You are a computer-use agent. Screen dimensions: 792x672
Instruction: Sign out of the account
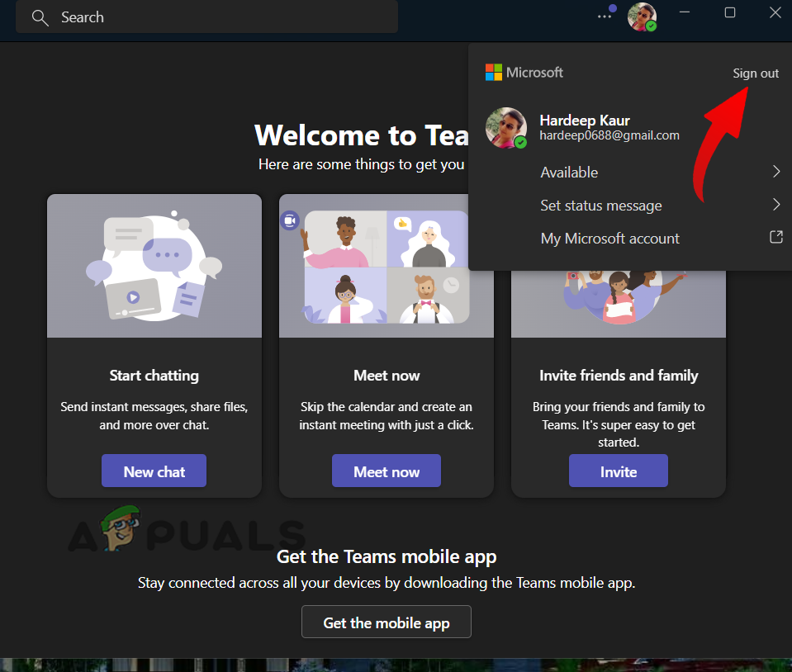(755, 73)
